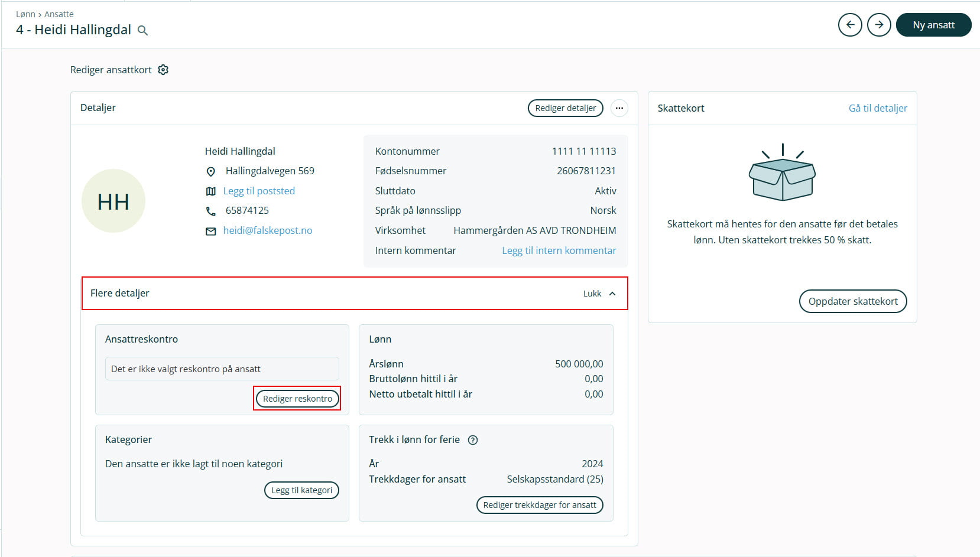Viewport: 980px width, 557px height.
Task: Click the search icon beside Heidi Hallingdal
Action: coord(142,31)
